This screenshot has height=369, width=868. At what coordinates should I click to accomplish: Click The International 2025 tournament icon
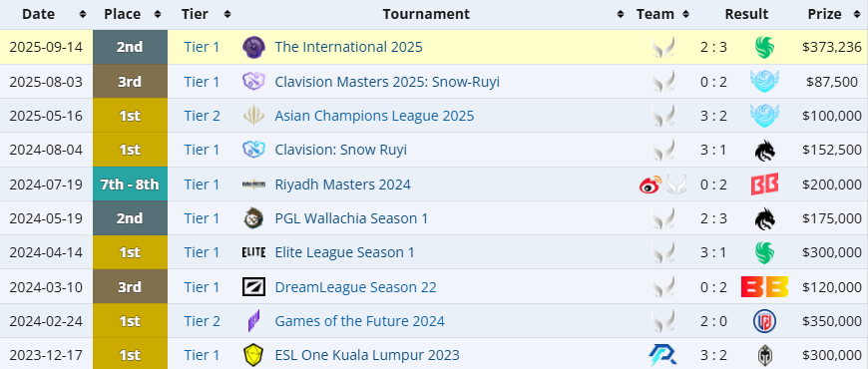(x=253, y=47)
